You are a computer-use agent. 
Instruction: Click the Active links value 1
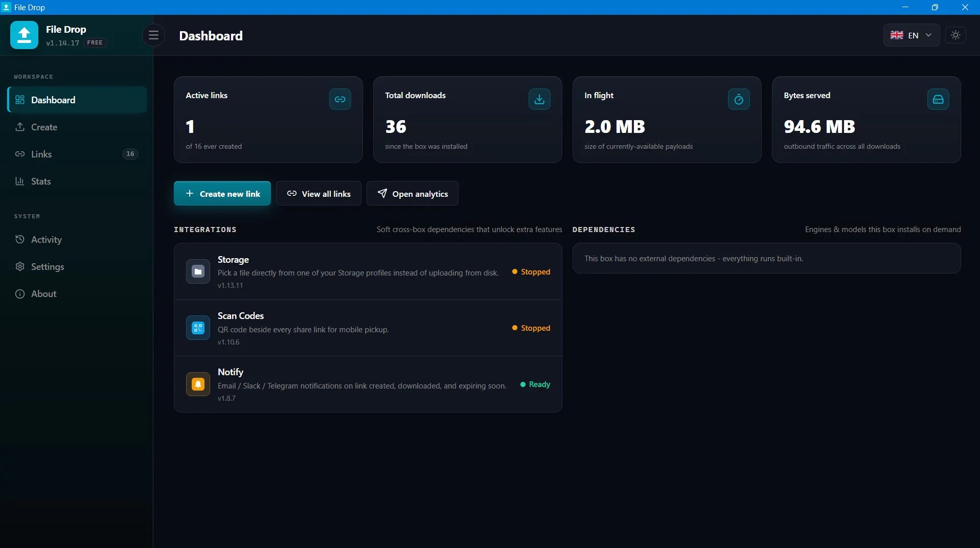(x=190, y=126)
